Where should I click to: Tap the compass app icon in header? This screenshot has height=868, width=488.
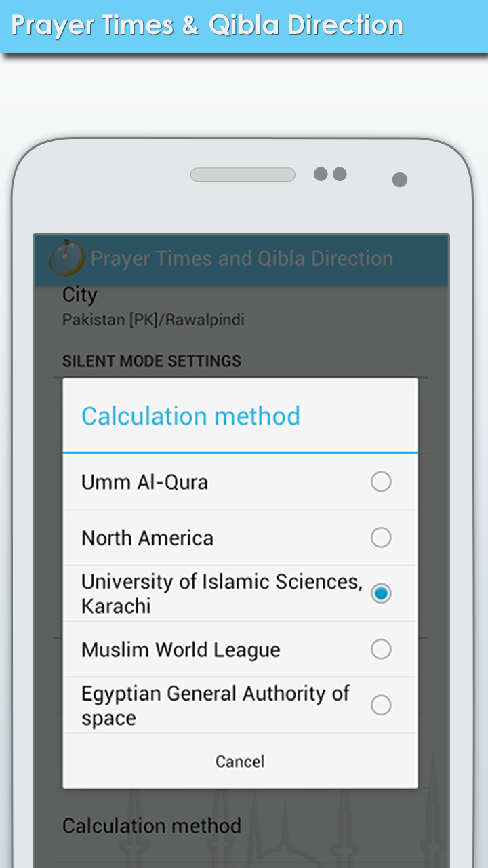pyautogui.click(x=66, y=258)
